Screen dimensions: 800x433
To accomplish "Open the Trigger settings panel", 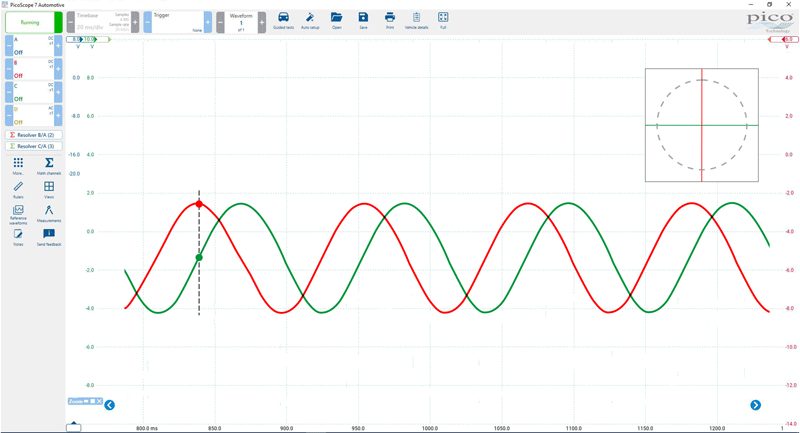I will (178, 22).
